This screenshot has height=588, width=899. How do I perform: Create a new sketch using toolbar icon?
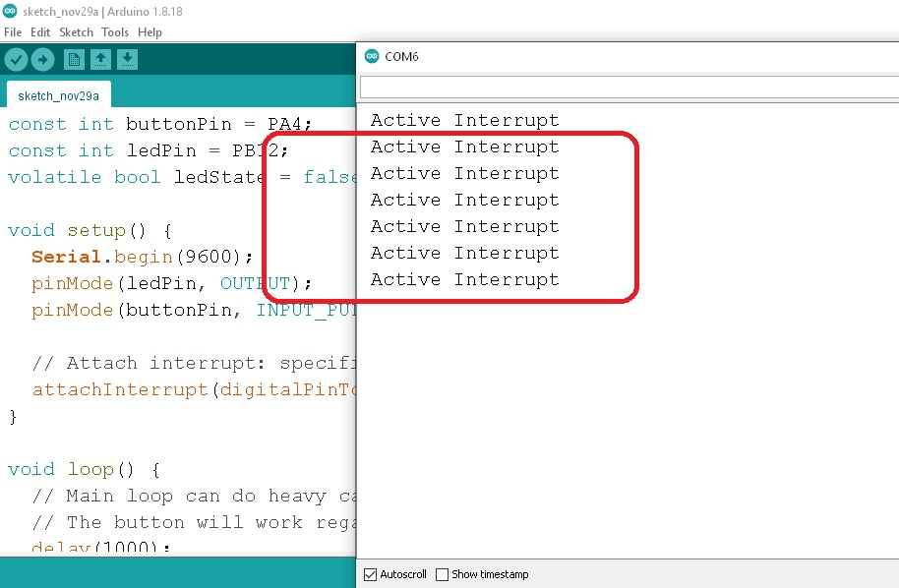[x=74, y=59]
